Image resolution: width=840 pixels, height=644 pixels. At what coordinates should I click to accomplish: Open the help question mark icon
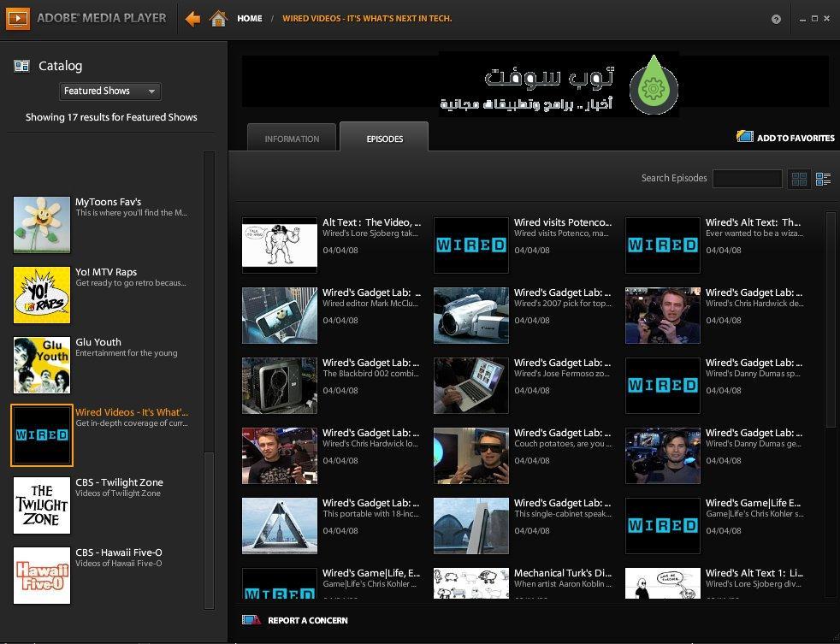[776, 19]
